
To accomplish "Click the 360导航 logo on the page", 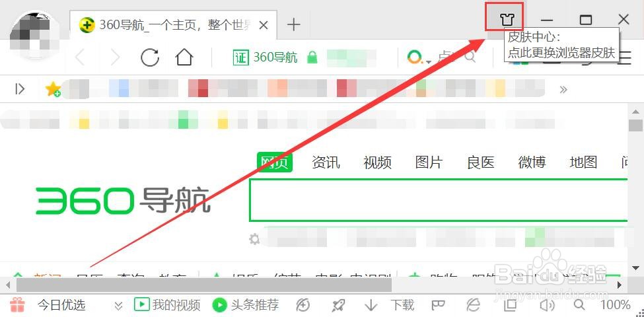I will [x=124, y=200].
